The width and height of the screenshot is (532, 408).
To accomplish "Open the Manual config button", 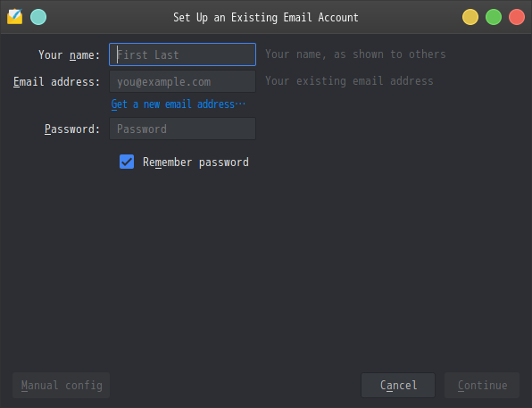I will pyautogui.click(x=61, y=386).
